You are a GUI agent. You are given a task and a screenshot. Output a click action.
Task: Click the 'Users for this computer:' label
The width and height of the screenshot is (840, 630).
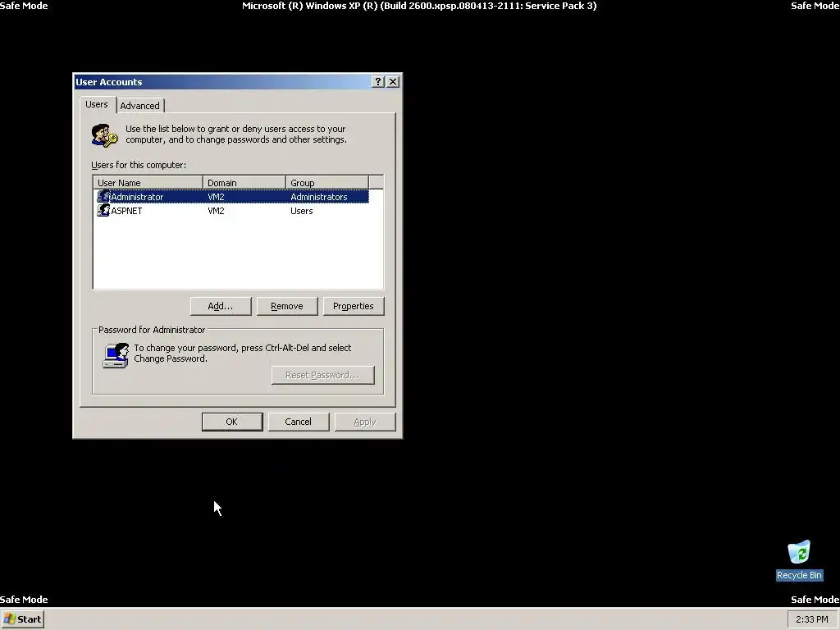tap(139, 165)
